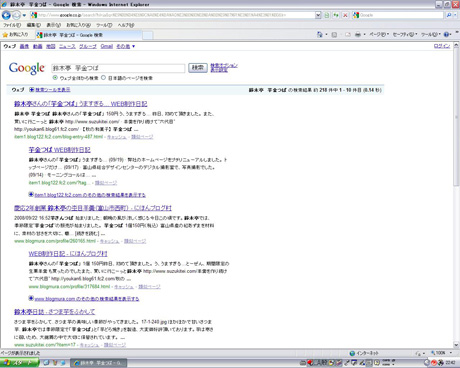Select the Japanese pages only radio button
This screenshot has height=368, width=460.
(103, 78)
